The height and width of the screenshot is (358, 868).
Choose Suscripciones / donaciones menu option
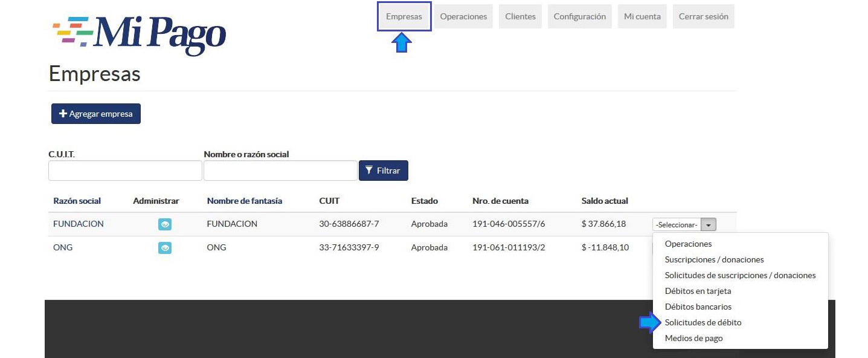click(714, 259)
